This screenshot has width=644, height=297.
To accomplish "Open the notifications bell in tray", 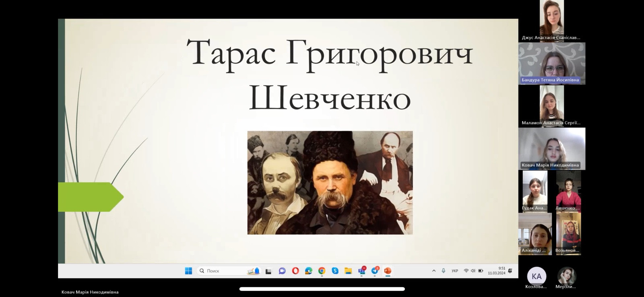I will (x=510, y=271).
